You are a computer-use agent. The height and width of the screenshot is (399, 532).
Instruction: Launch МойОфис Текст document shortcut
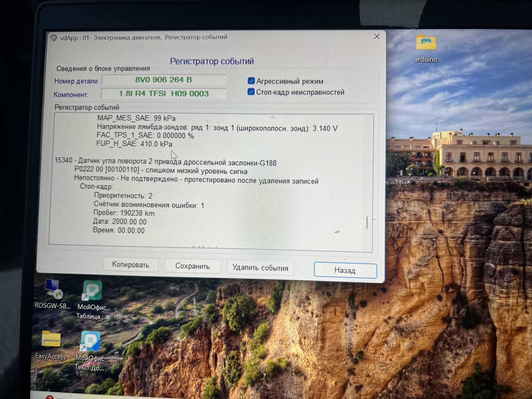tap(90, 341)
